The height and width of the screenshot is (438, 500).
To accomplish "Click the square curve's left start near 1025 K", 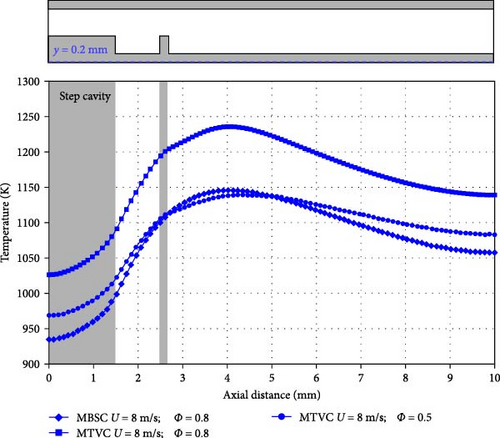I will [49, 275].
